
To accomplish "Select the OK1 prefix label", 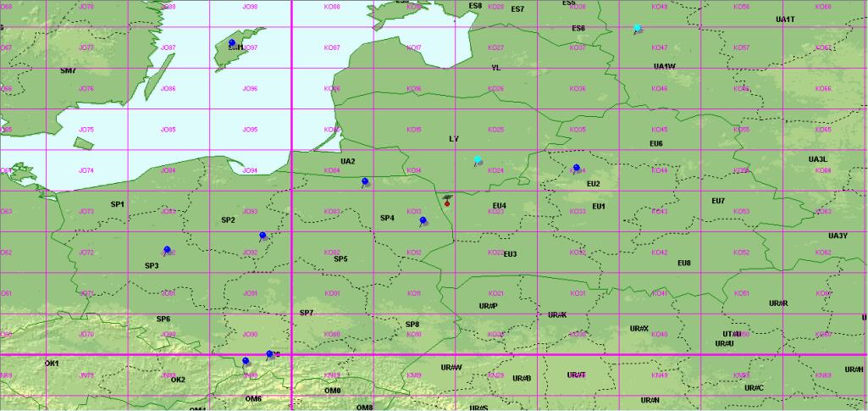I will [x=52, y=363].
